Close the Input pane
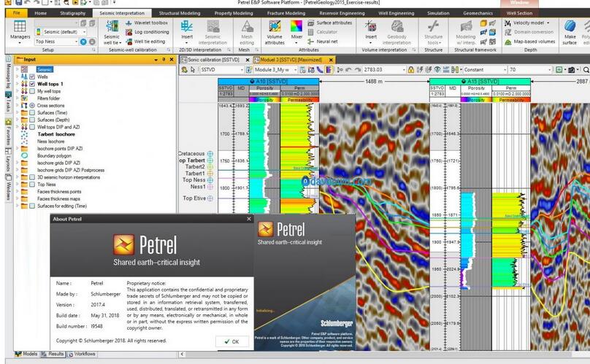Screen dimensions: 590x364 pos(172,59)
